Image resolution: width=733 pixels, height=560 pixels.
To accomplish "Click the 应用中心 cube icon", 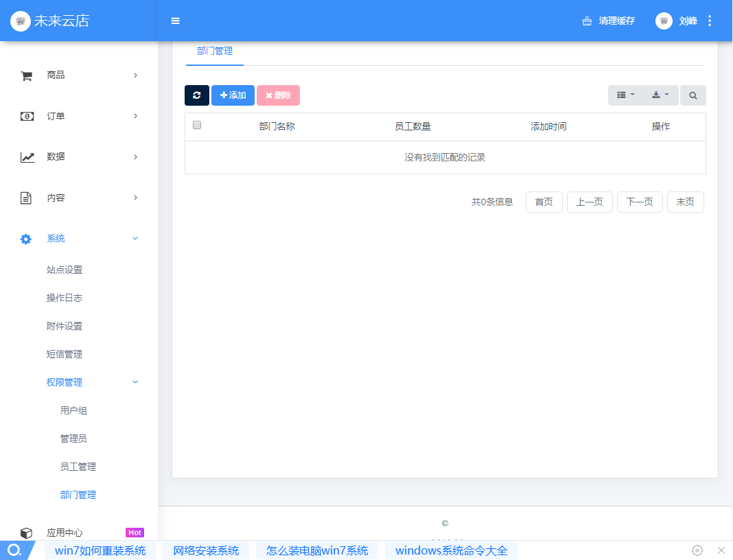I will (x=26, y=533).
